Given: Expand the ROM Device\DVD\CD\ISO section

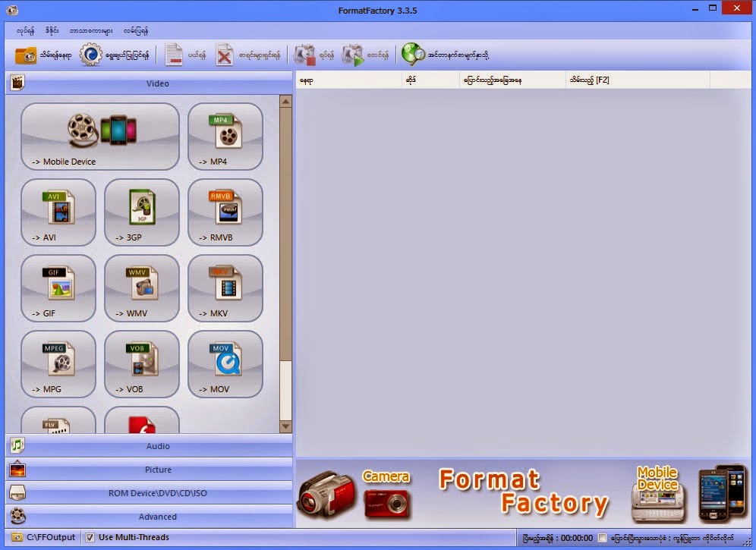Looking at the screenshot, I should 149,493.
